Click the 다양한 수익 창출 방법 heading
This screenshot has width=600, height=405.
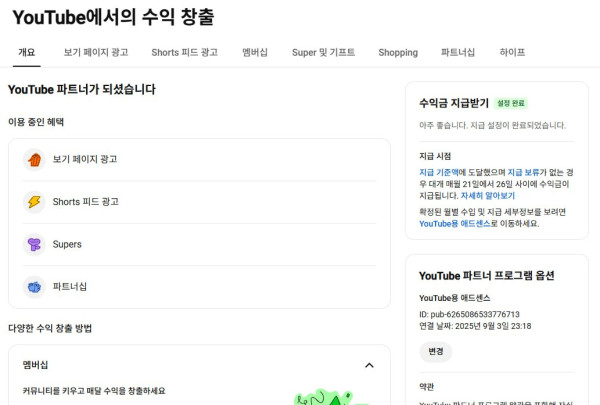(x=50, y=328)
